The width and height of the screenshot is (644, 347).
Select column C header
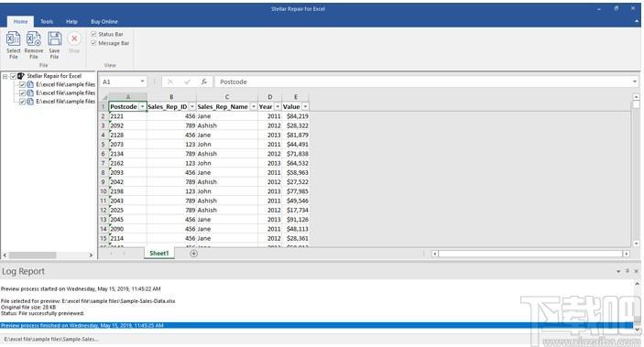[x=226, y=97]
